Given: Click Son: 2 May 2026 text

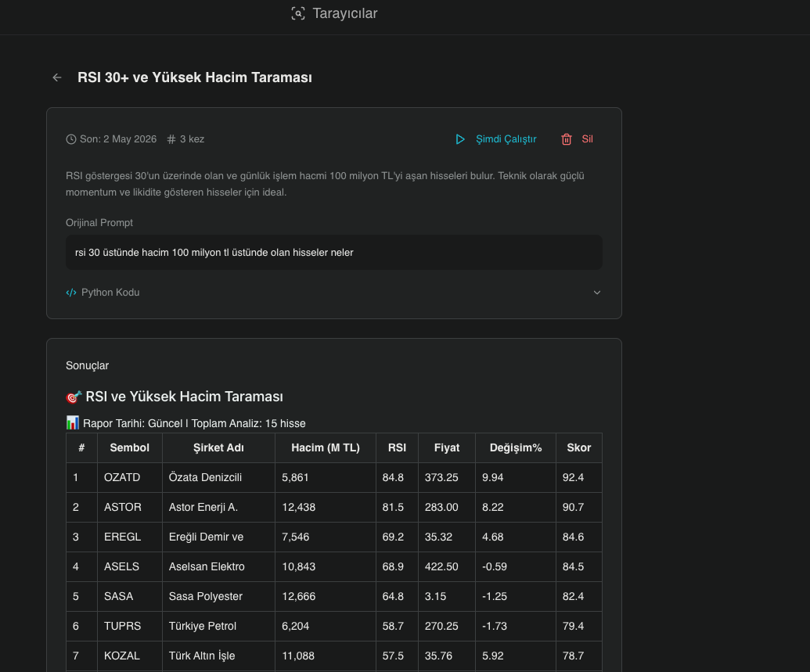Looking at the screenshot, I should pos(117,139).
